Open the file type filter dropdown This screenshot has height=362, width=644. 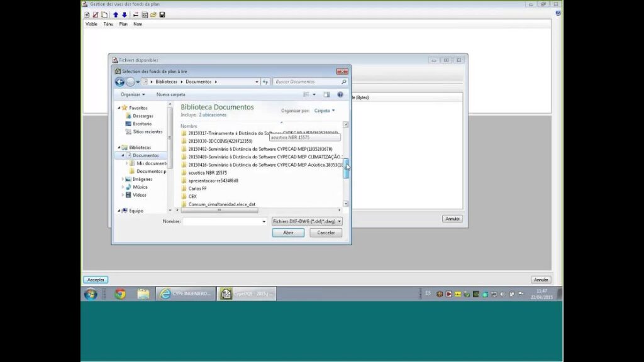[307, 221]
